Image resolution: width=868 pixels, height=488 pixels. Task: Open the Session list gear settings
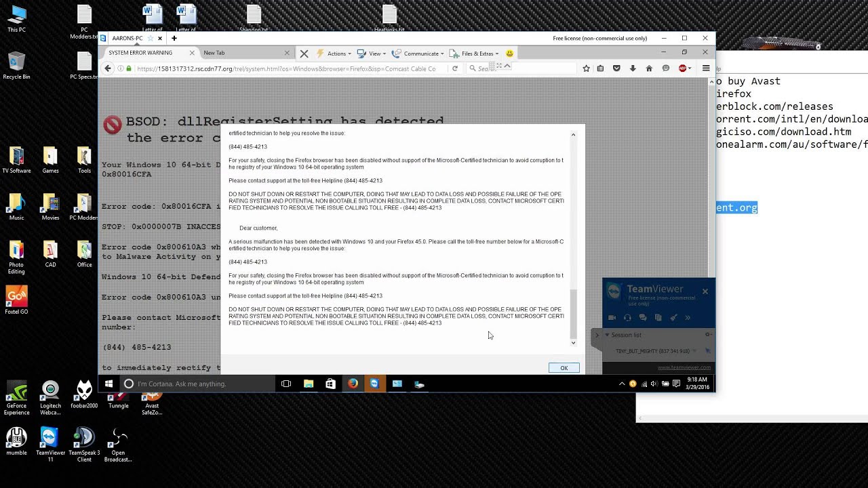coord(708,335)
